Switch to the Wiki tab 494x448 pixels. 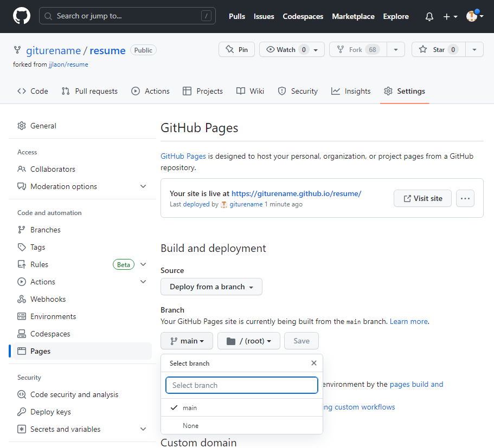point(250,92)
